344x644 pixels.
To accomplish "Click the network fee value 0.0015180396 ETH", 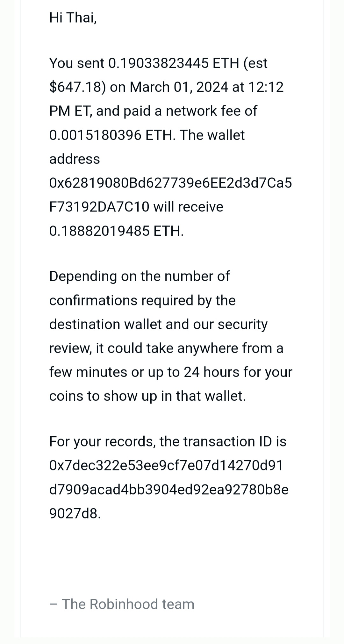I will click(x=112, y=135).
